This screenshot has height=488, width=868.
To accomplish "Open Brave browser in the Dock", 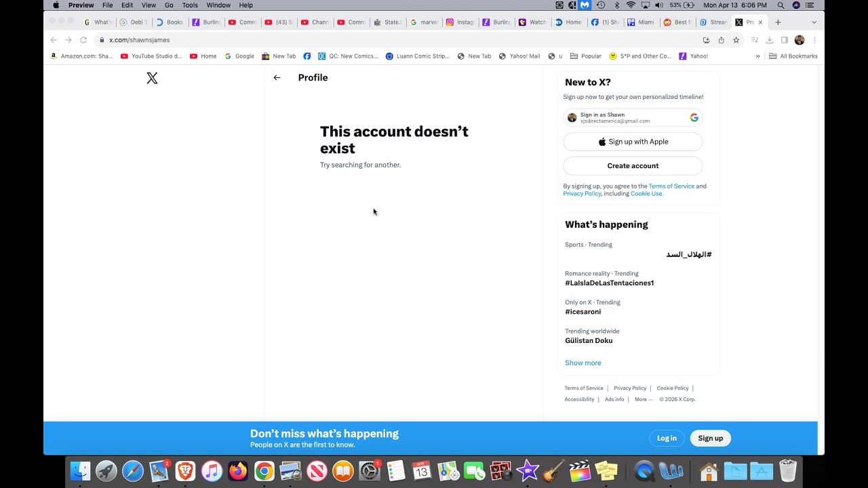I will click(x=185, y=470).
